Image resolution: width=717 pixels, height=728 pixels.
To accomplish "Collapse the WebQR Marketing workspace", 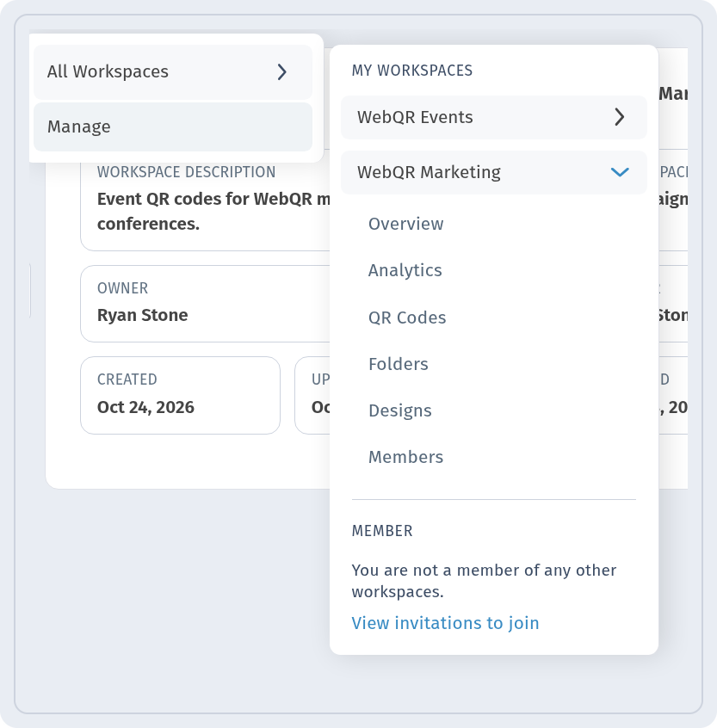I will click(x=493, y=172).
